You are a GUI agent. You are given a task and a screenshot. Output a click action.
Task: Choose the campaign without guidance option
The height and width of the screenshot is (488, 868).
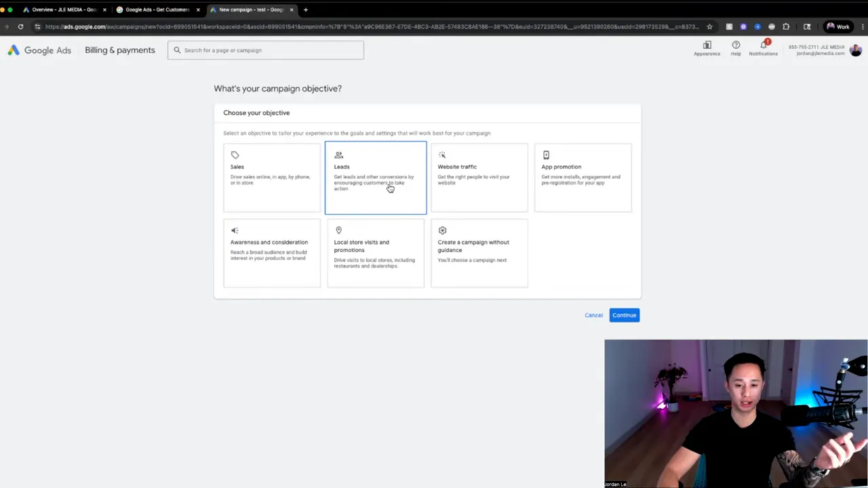479,253
